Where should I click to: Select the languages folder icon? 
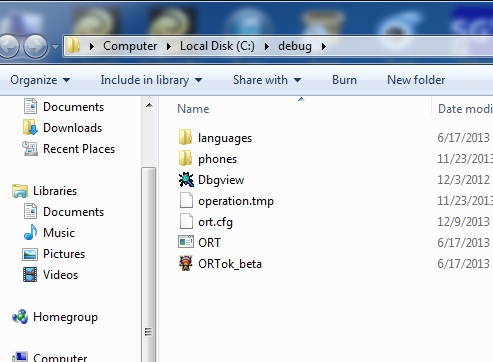[x=185, y=137]
